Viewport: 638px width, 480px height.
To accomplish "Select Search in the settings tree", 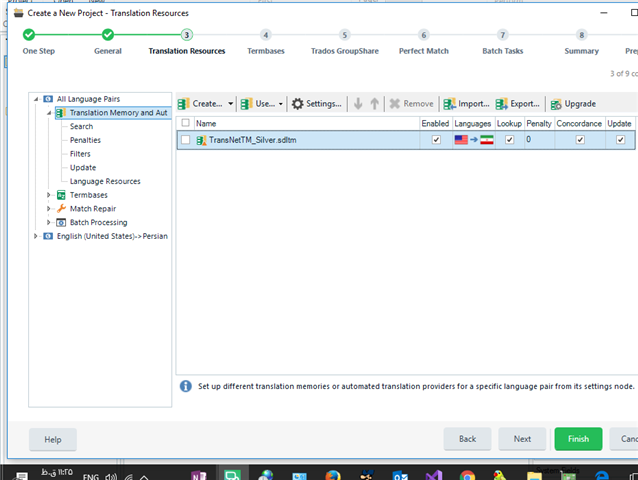I will click(81, 127).
